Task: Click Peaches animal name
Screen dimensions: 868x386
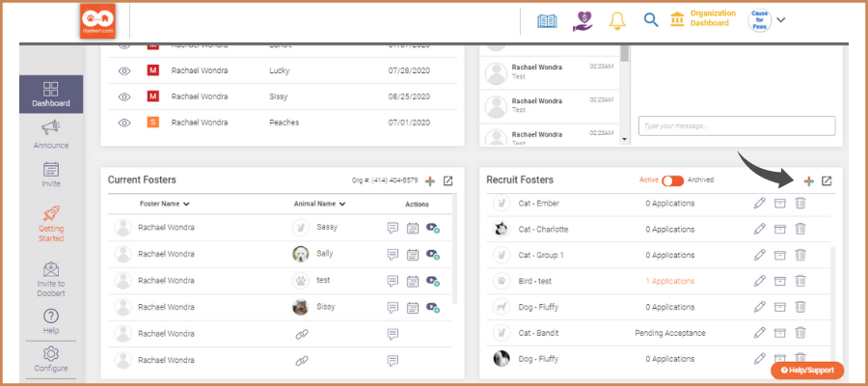Action: 284,123
